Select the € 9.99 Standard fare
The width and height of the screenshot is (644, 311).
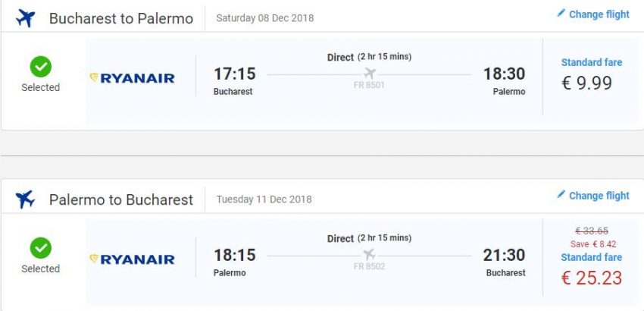point(586,83)
